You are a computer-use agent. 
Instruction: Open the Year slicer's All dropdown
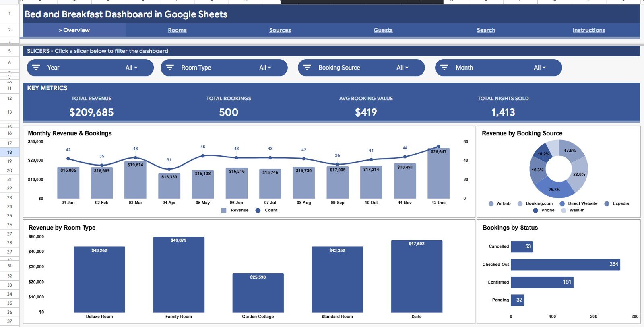click(x=131, y=68)
